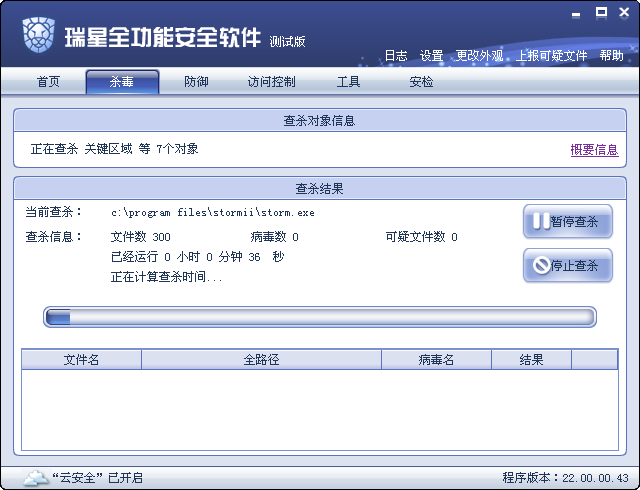Maximize the Rising security window

point(601,13)
